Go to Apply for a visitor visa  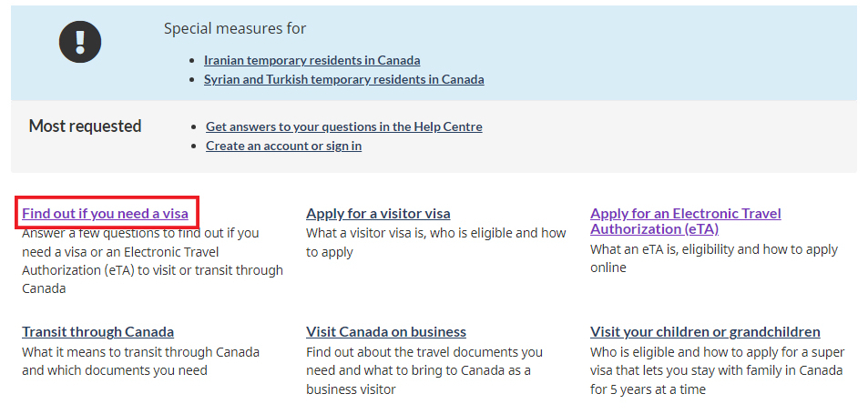(x=378, y=214)
